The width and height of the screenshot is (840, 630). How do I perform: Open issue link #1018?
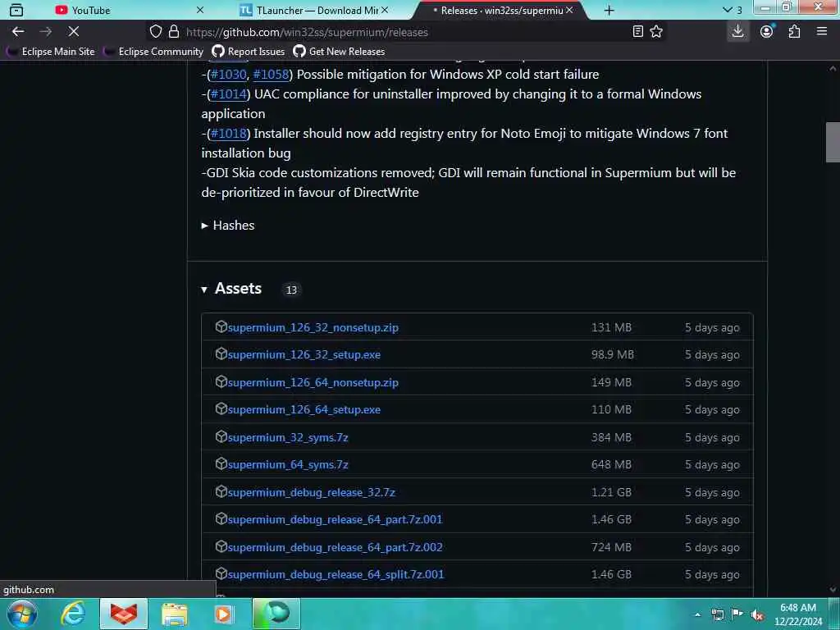click(x=229, y=134)
